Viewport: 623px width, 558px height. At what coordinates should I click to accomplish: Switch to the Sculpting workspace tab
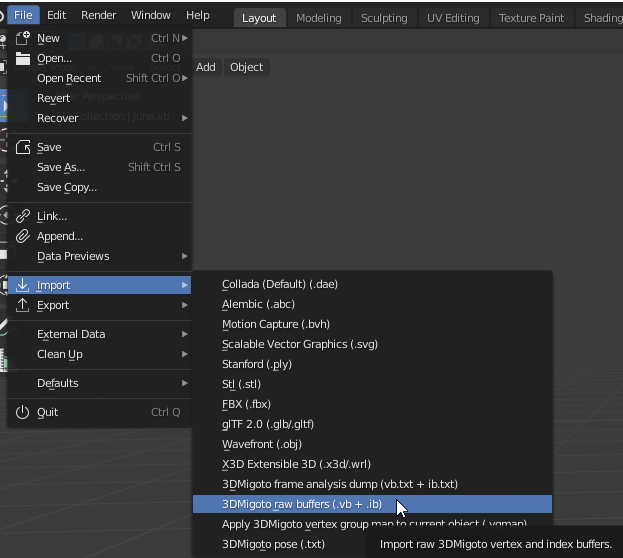click(x=384, y=18)
